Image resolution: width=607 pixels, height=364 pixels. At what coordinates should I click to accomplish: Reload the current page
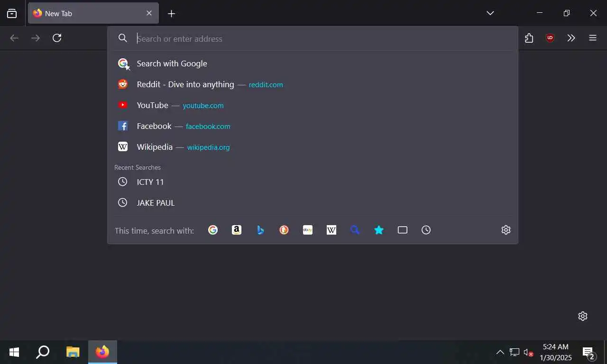[x=57, y=38]
